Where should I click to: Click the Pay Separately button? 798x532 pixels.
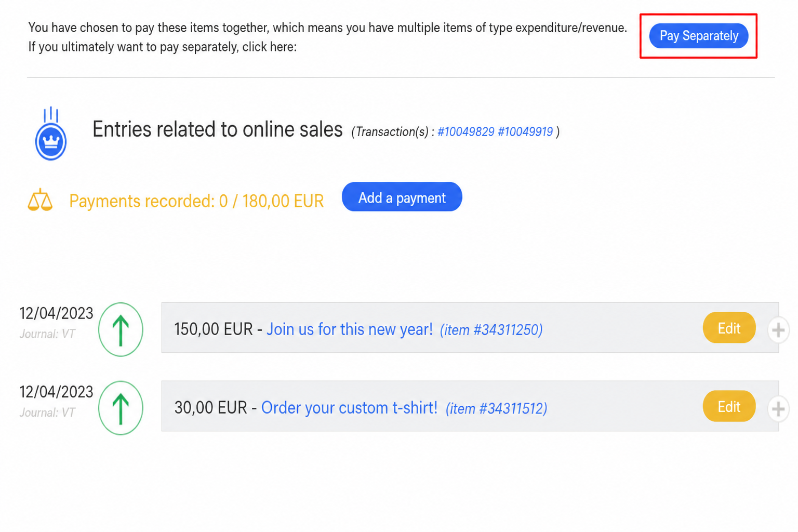tap(698, 36)
